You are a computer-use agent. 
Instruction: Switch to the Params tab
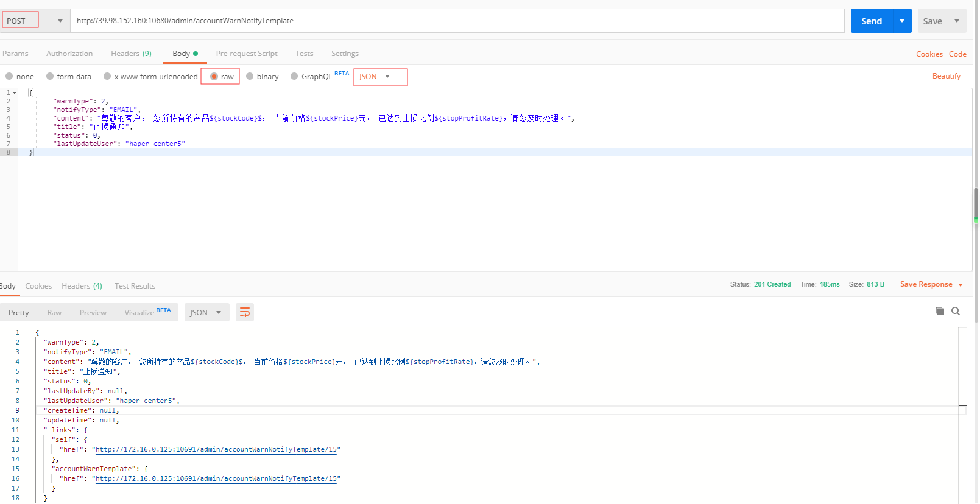pos(15,54)
